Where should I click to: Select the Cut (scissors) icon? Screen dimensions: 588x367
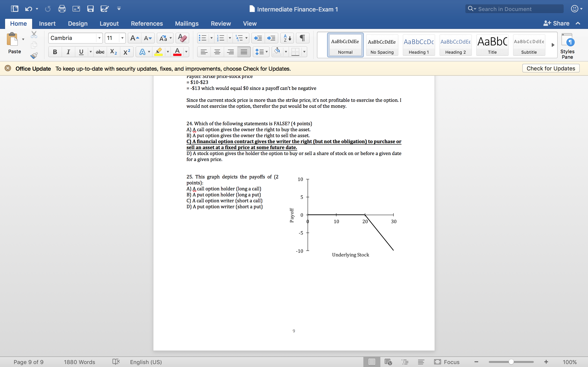(x=34, y=34)
